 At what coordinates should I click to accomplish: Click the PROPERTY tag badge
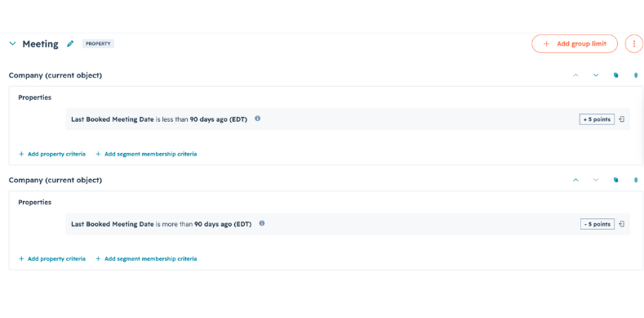(x=98, y=43)
